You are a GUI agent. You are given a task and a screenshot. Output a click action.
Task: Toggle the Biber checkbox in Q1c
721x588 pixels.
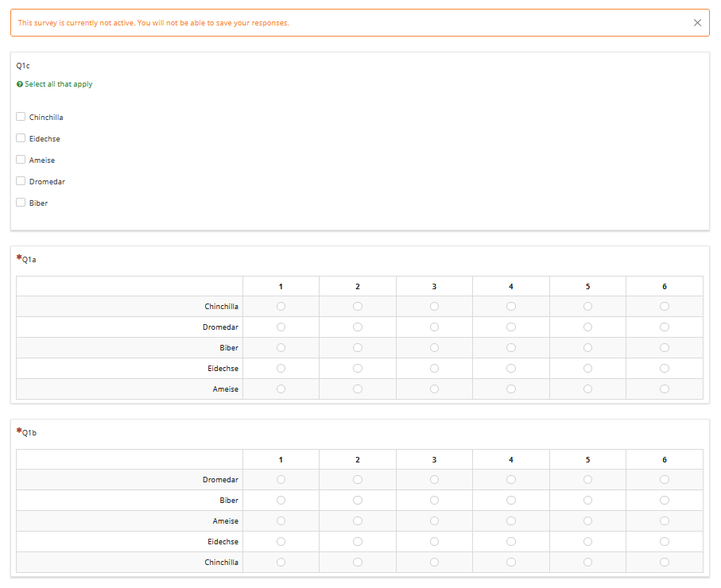click(x=21, y=203)
